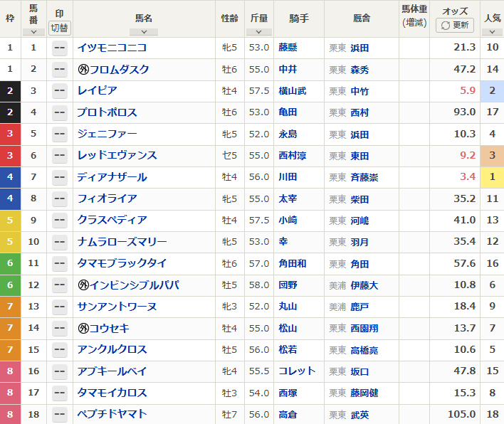504x424 pixels.
Task: Open mark selector for ナムラローズマリー
Action: (60, 242)
